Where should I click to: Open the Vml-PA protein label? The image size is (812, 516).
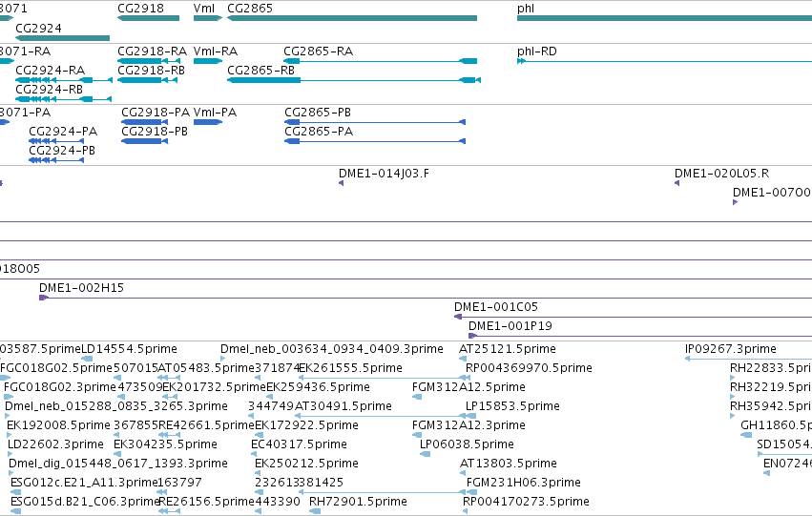(215, 113)
